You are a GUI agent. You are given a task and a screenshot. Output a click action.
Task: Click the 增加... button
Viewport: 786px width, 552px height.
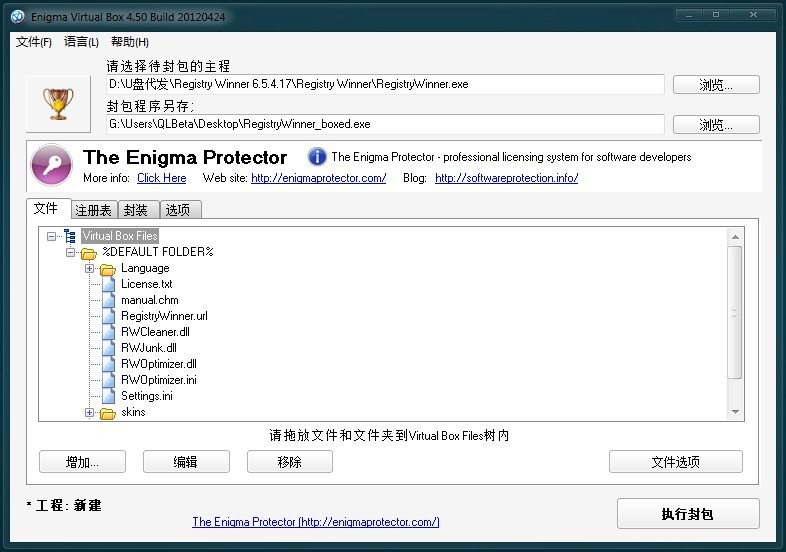pyautogui.click(x=82, y=462)
